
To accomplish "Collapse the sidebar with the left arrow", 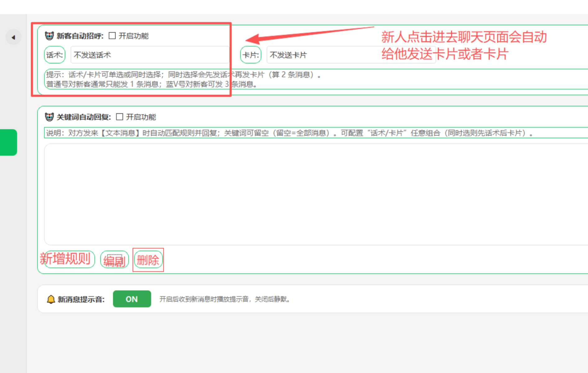I will click(13, 37).
